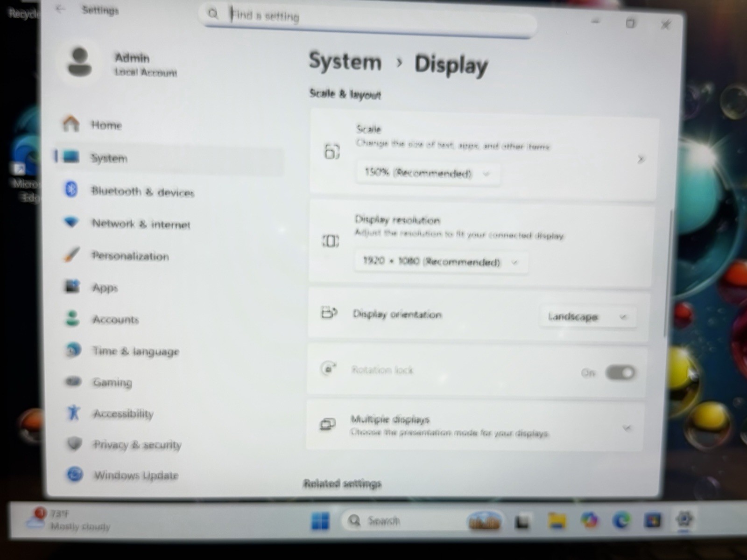Click Settings gear on the taskbar
Image resolution: width=747 pixels, height=560 pixels.
pos(684,519)
